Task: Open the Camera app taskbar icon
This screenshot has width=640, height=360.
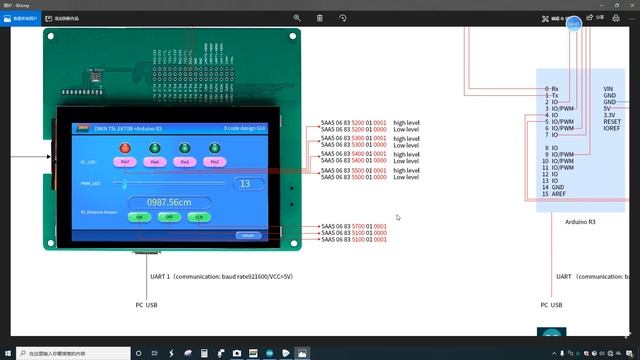Action: (x=237, y=353)
